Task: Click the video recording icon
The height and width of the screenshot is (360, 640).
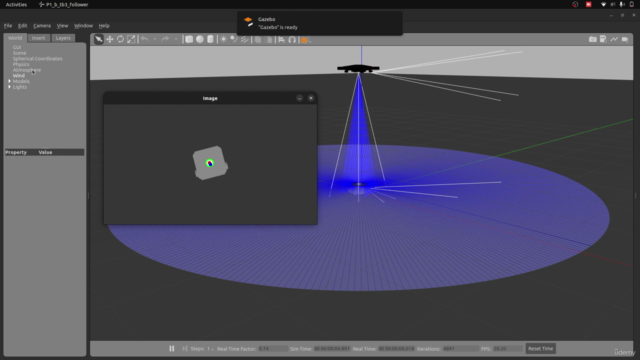Action: coord(625,39)
